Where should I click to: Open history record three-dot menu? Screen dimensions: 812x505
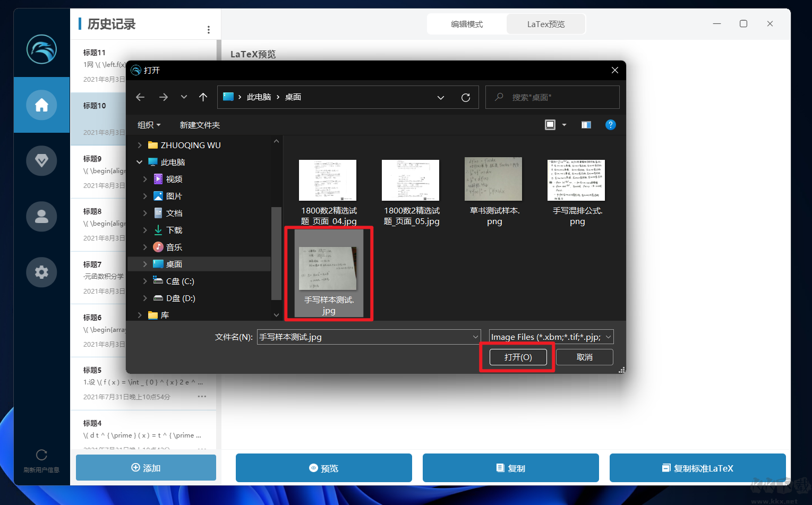[208, 30]
